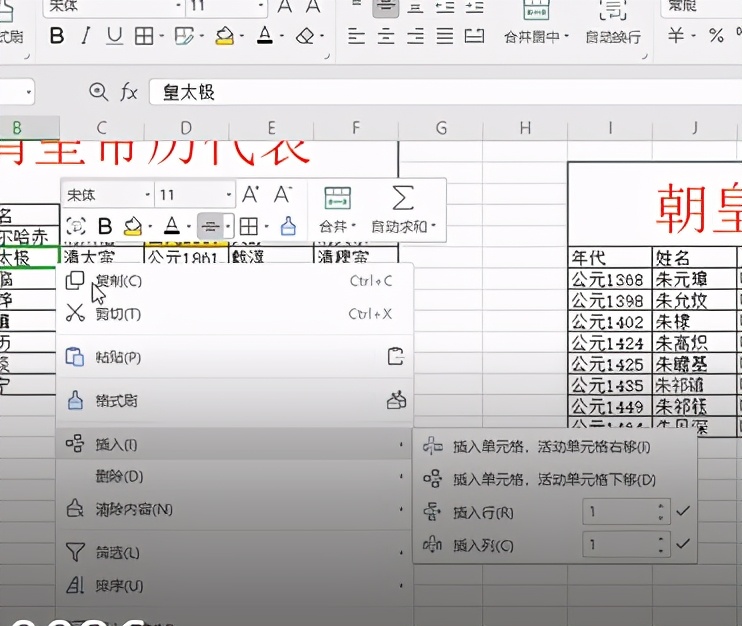
Task: Open the Filter (L) submenu
Action: click(x=234, y=552)
